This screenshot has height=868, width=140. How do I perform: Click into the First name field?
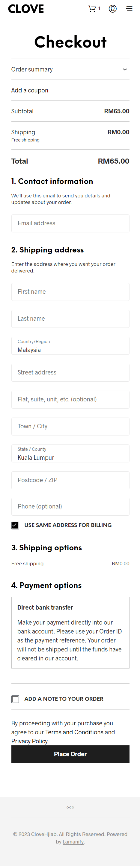(x=70, y=291)
